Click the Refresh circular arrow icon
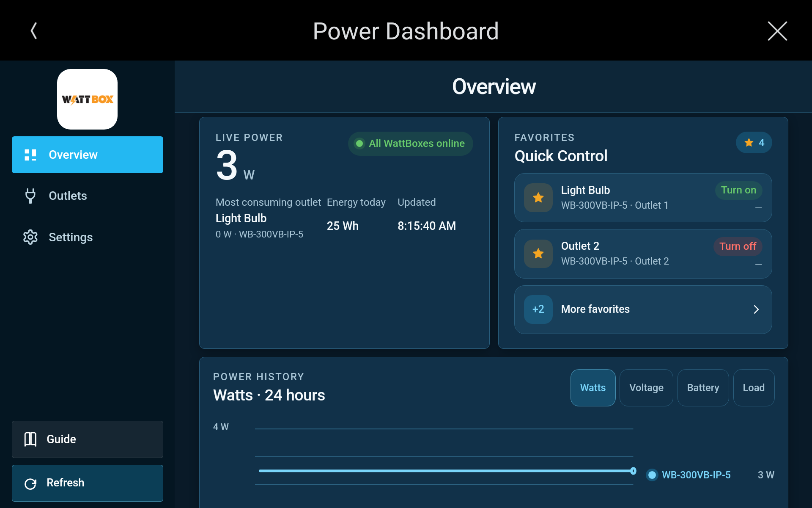This screenshot has width=812, height=508. [x=30, y=483]
